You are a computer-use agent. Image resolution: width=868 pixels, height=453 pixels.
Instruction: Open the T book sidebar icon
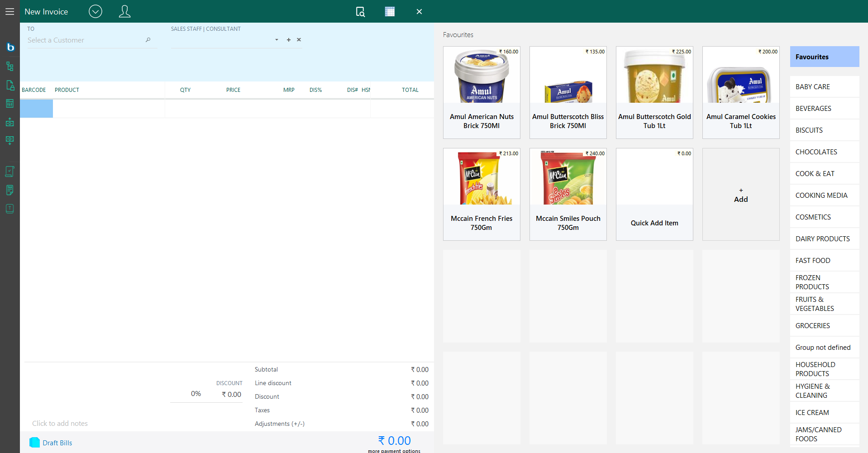coord(10,209)
